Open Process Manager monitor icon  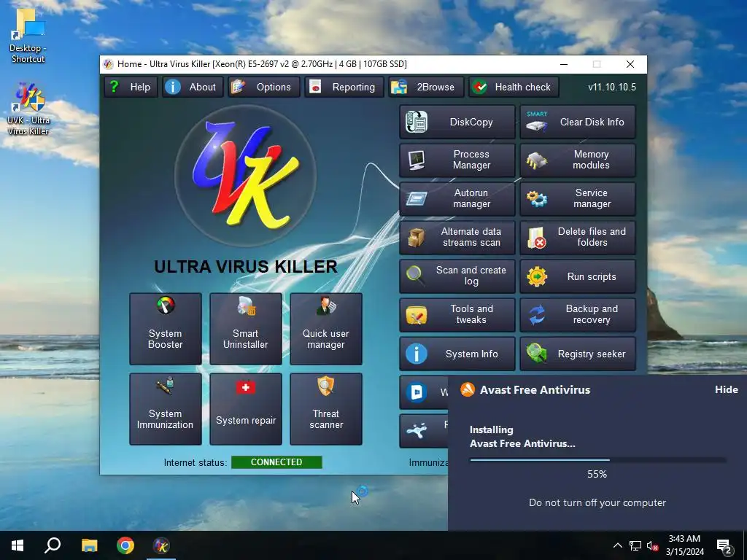[417, 160]
